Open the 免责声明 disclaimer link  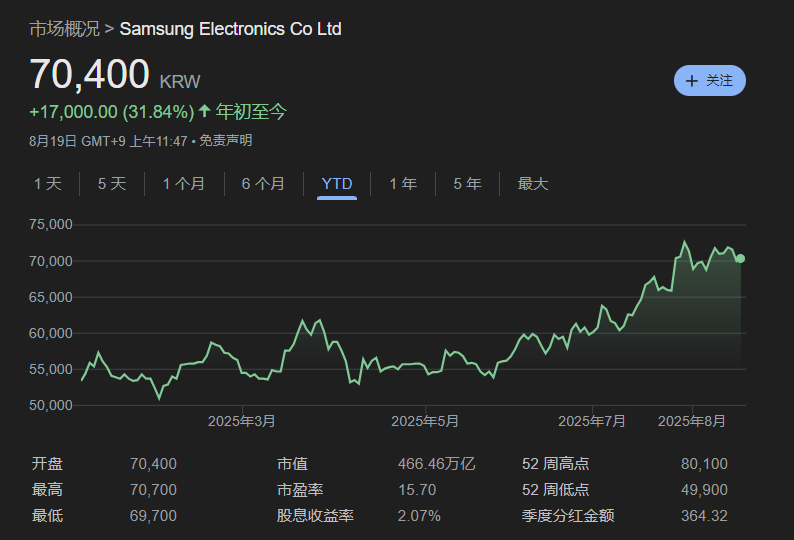click(x=225, y=140)
